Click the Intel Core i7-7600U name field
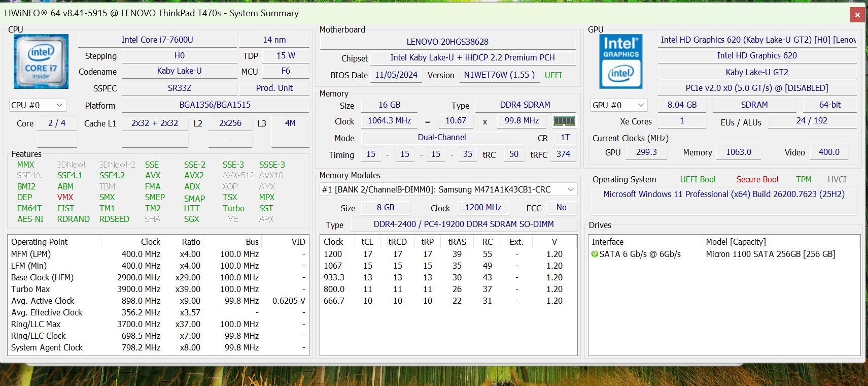 click(157, 40)
